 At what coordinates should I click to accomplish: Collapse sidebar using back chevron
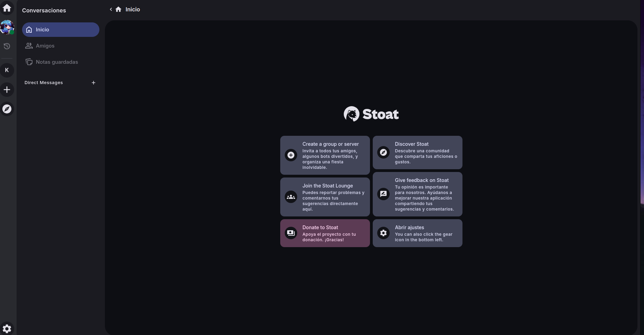(111, 9)
